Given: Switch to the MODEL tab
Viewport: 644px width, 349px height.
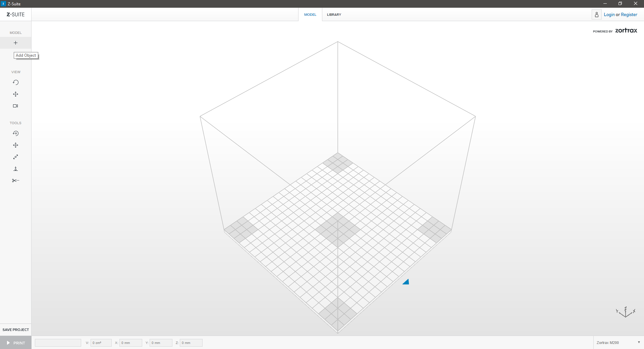Looking at the screenshot, I should (x=310, y=15).
